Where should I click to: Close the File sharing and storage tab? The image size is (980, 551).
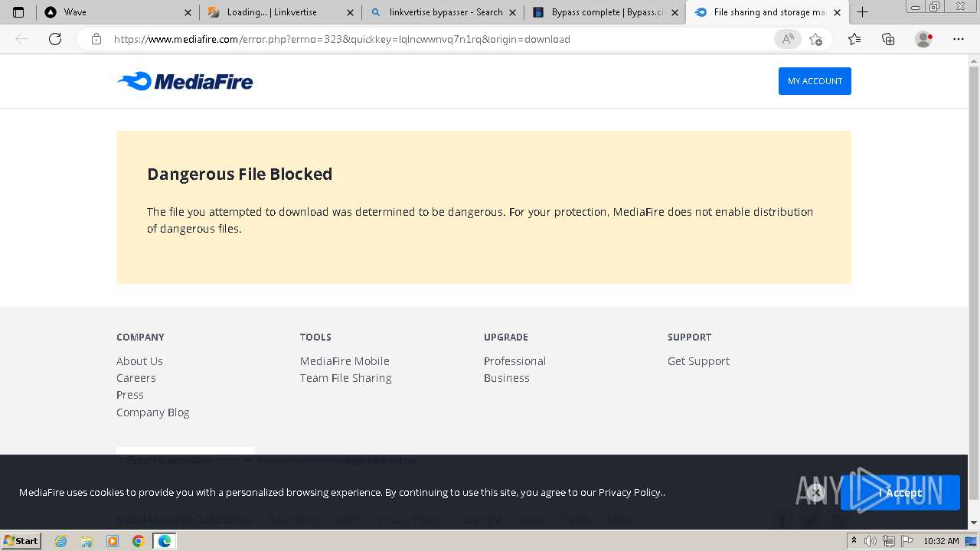coord(837,12)
